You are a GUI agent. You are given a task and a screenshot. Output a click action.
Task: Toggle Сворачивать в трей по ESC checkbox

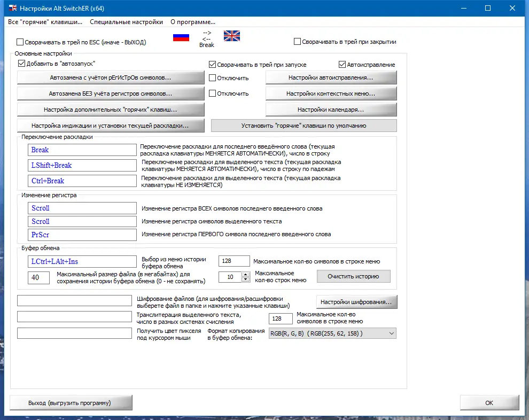pyautogui.click(x=20, y=42)
